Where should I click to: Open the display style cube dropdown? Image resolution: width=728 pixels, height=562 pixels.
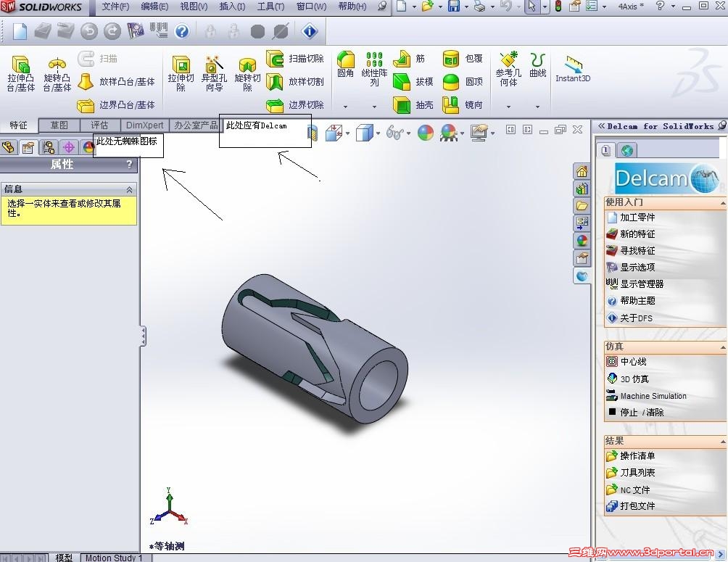(x=378, y=133)
